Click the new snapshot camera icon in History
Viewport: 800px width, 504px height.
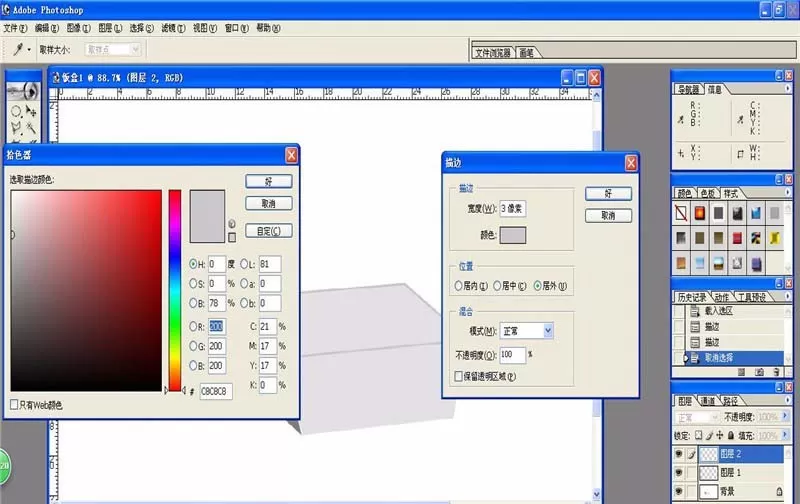pyautogui.click(x=759, y=372)
